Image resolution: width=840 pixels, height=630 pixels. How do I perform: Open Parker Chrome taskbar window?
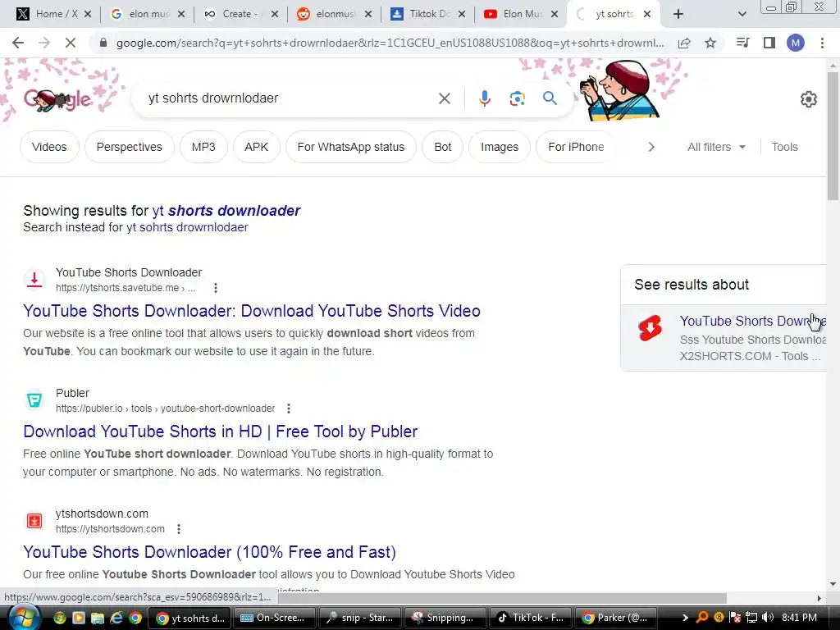click(x=614, y=618)
